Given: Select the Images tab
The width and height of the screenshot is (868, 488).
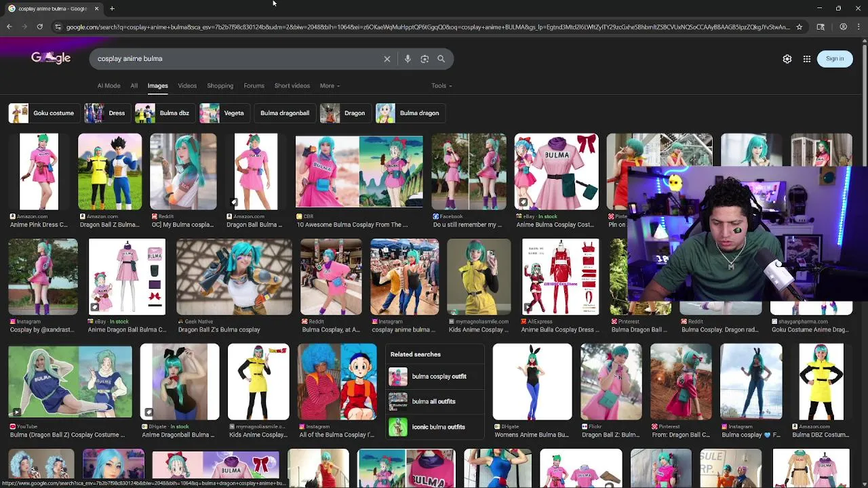Looking at the screenshot, I should click(x=157, y=86).
